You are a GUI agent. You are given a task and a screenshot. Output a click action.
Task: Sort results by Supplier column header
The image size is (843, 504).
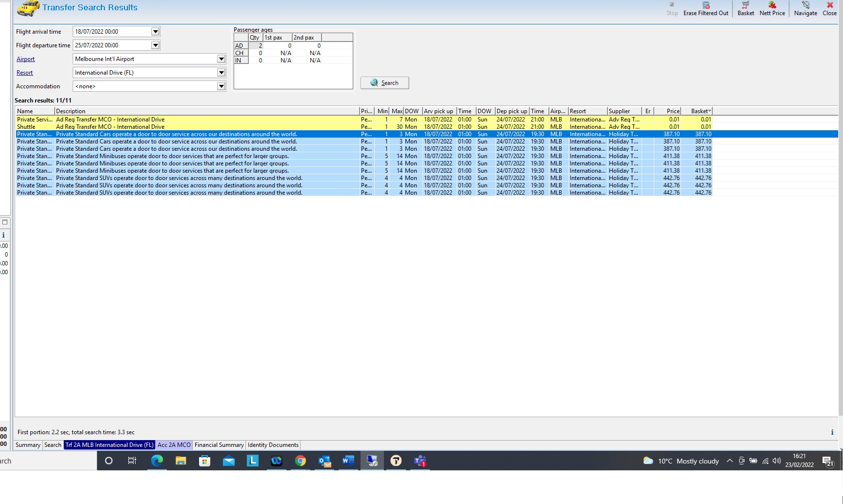click(x=624, y=111)
